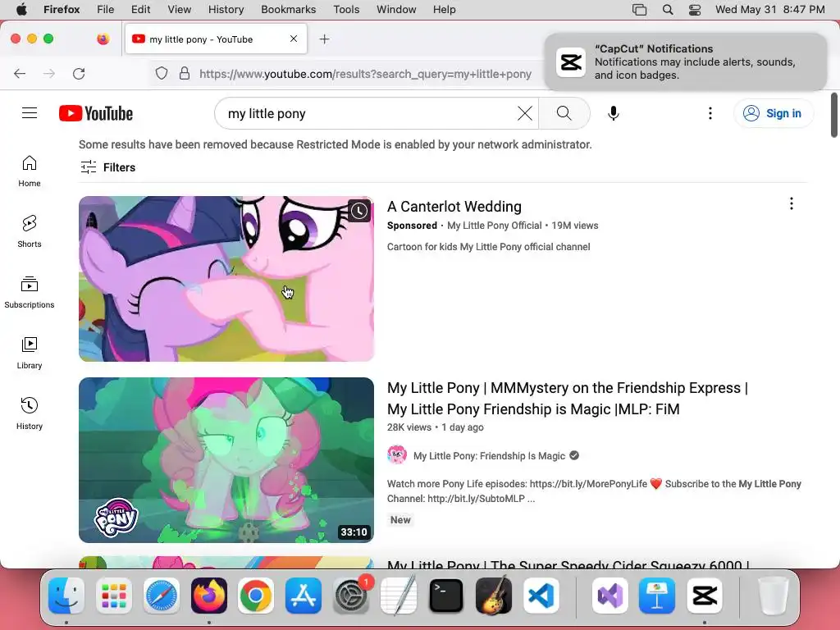Open the YouTube hamburger guide menu
Viewport: 840px width, 630px height.
click(30, 113)
